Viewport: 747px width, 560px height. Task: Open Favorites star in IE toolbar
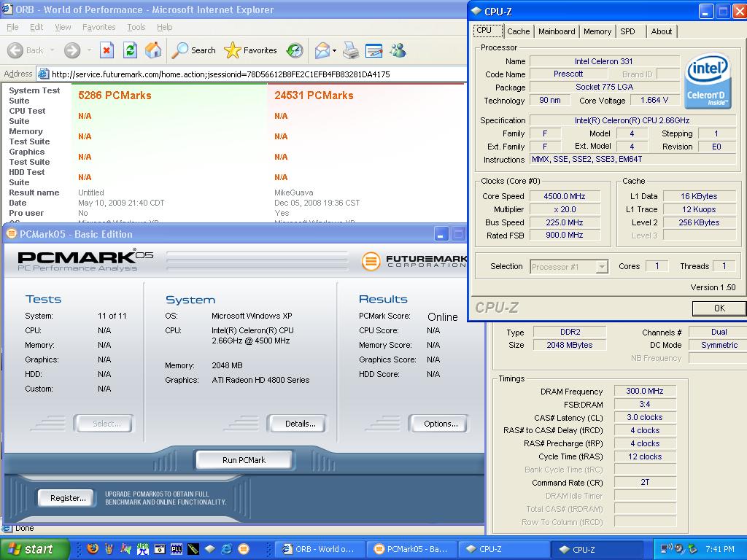(233, 50)
